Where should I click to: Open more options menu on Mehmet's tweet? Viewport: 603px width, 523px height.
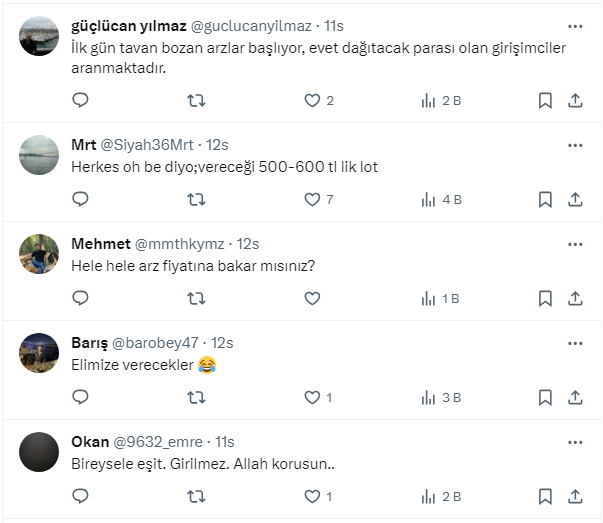click(575, 244)
